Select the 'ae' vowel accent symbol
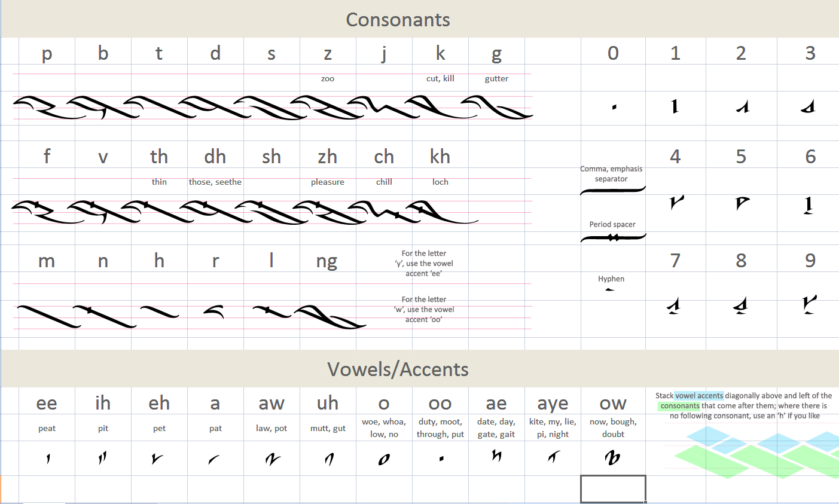The image size is (839, 504). point(496,457)
